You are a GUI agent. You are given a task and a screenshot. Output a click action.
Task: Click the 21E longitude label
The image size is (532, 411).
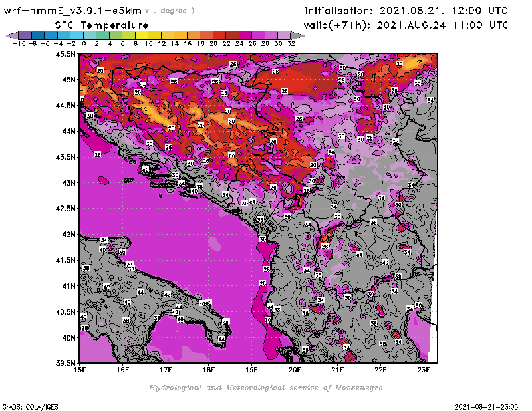pyautogui.click(x=338, y=370)
